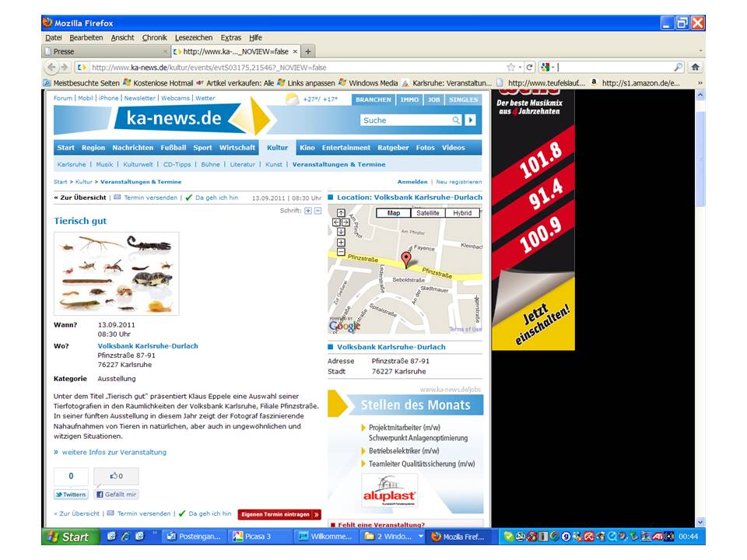
Task: Increase font size with Schrift plus icon
Action: (308, 211)
